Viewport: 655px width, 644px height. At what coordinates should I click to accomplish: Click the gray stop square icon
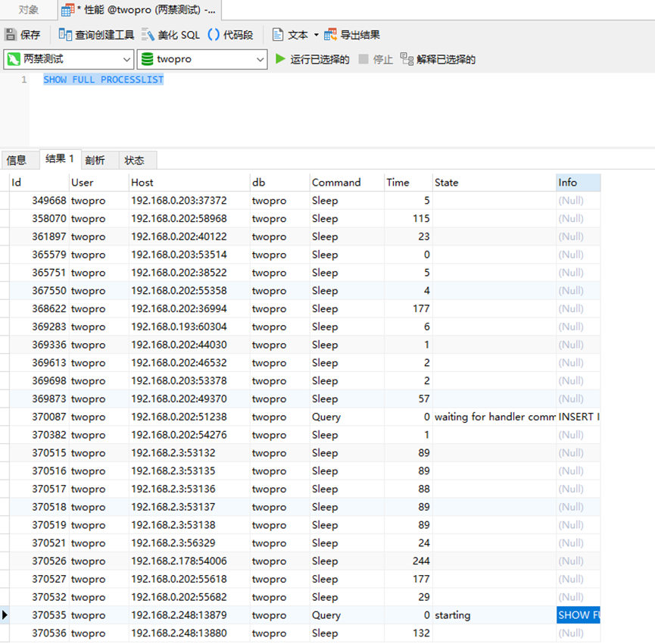click(x=363, y=59)
